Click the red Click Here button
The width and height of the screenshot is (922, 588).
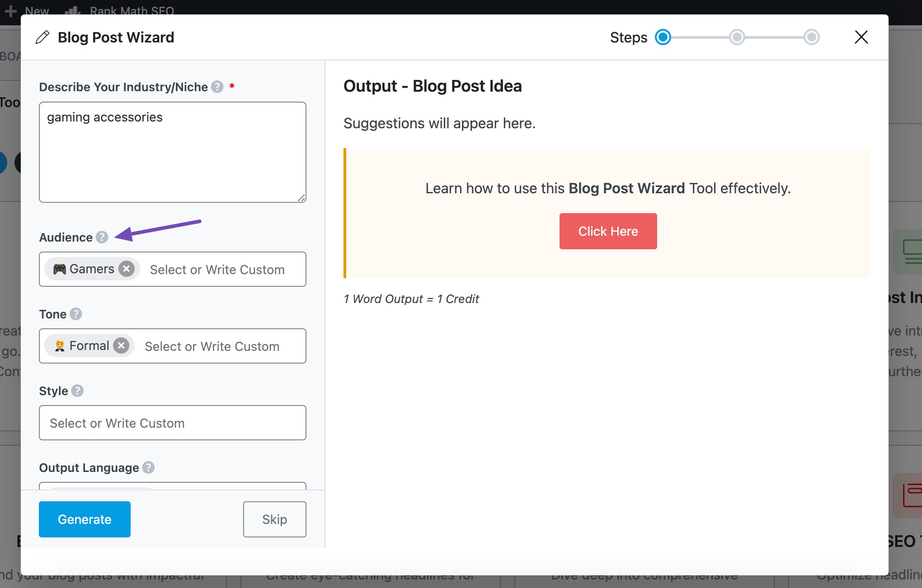(608, 231)
